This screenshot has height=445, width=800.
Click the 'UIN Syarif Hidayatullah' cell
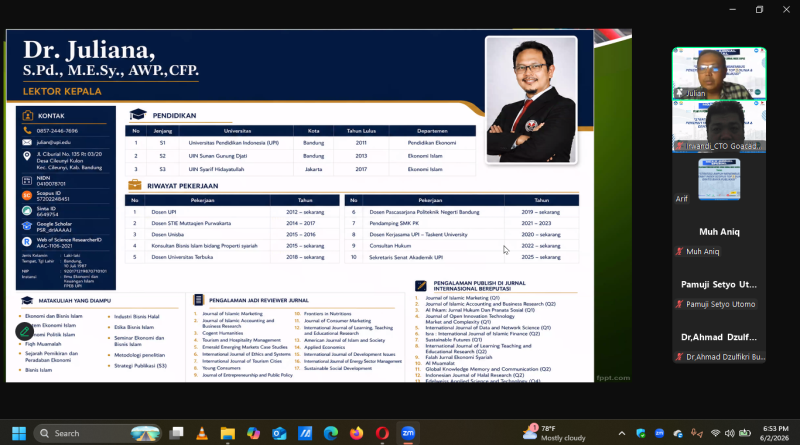[216, 169]
